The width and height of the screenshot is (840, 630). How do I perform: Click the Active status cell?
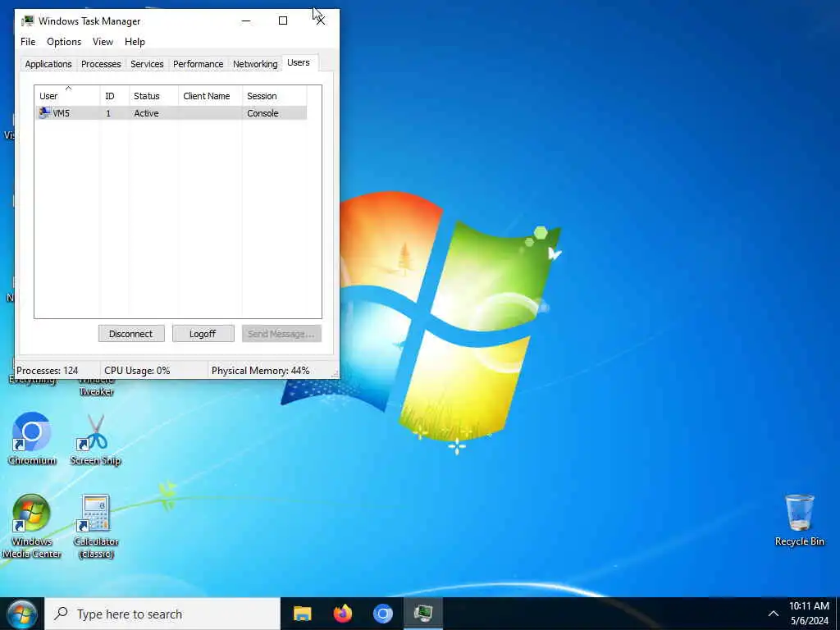(146, 113)
